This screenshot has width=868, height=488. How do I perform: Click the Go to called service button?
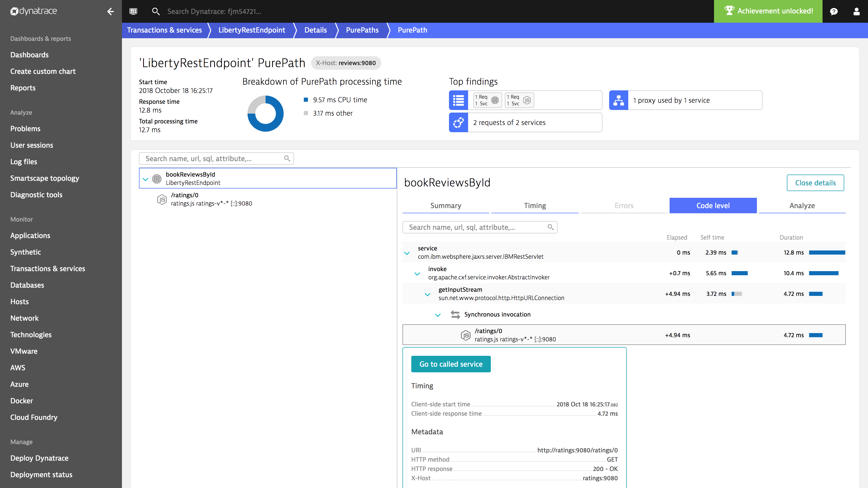[x=451, y=364]
